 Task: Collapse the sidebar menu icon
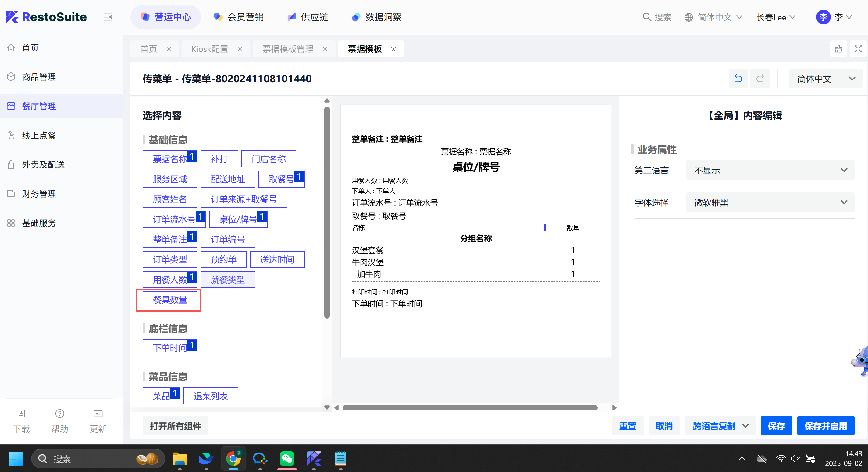[x=108, y=17]
